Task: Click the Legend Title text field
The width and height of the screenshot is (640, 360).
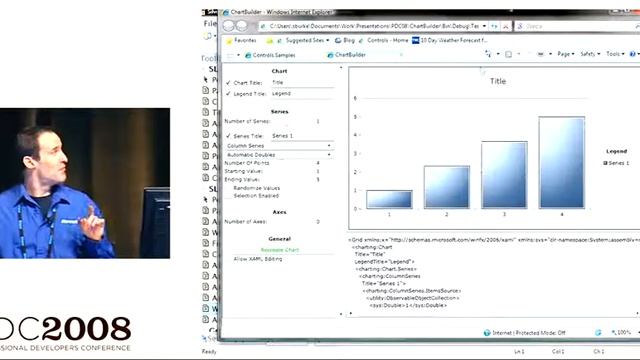Action: pos(302,93)
